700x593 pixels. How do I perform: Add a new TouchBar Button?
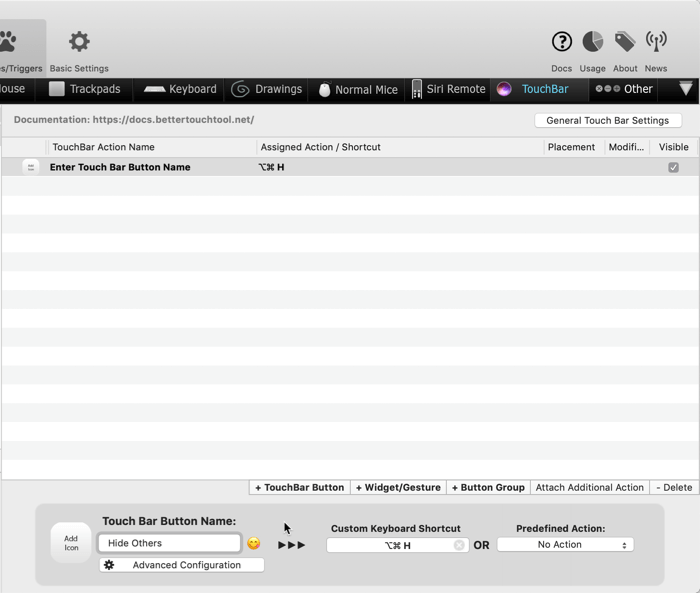coord(299,487)
